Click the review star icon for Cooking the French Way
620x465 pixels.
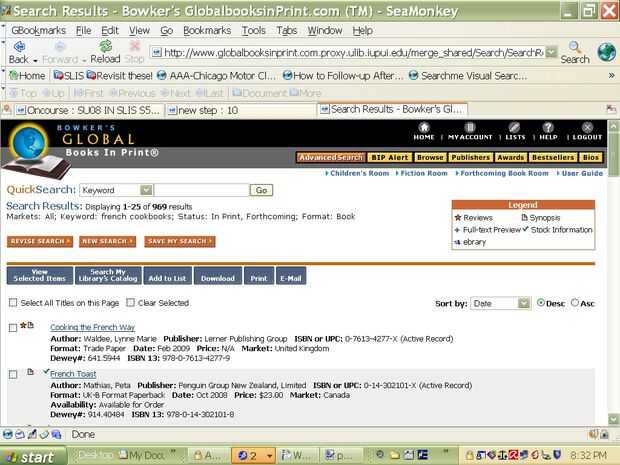[x=23, y=325]
